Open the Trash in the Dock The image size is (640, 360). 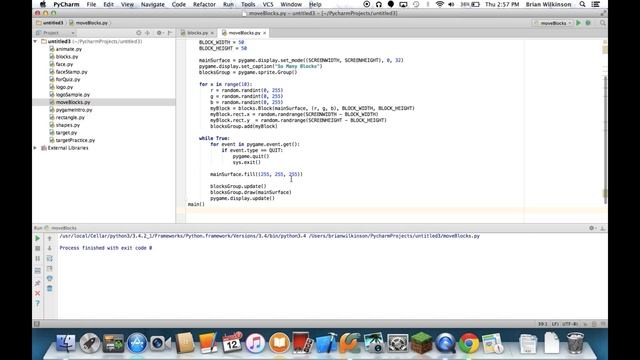(575, 343)
